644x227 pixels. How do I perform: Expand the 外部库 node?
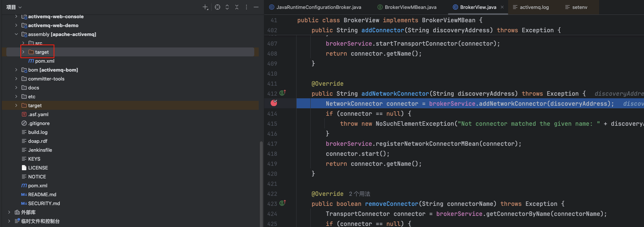coord(9,212)
